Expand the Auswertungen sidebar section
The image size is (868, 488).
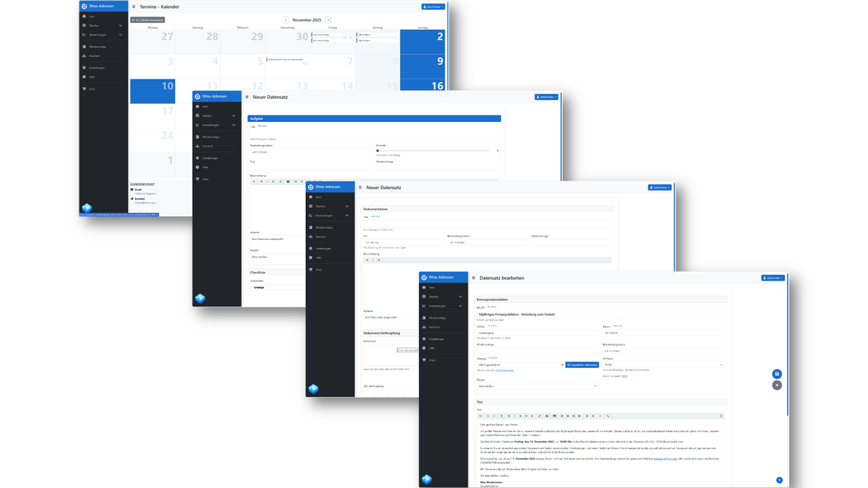(x=434, y=306)
